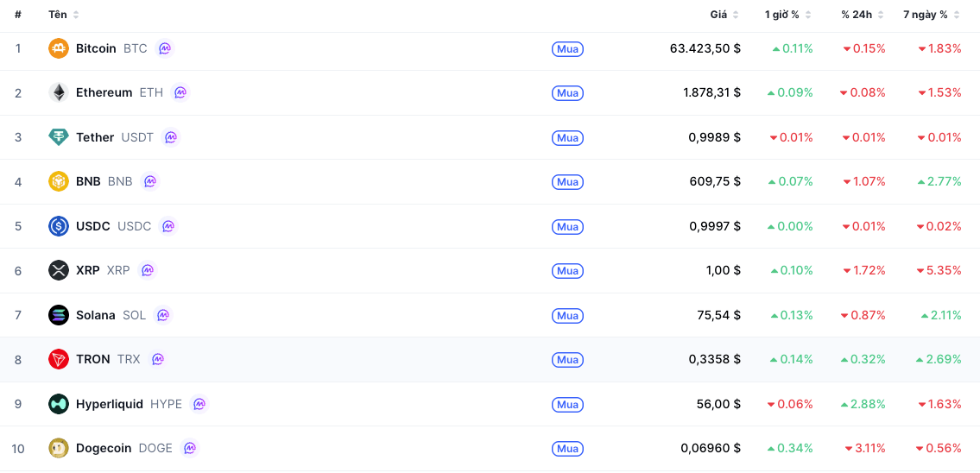Open the chat icon next to DOGE
Viewport: 980px width, 473px height.
click(x=189, y=448)
